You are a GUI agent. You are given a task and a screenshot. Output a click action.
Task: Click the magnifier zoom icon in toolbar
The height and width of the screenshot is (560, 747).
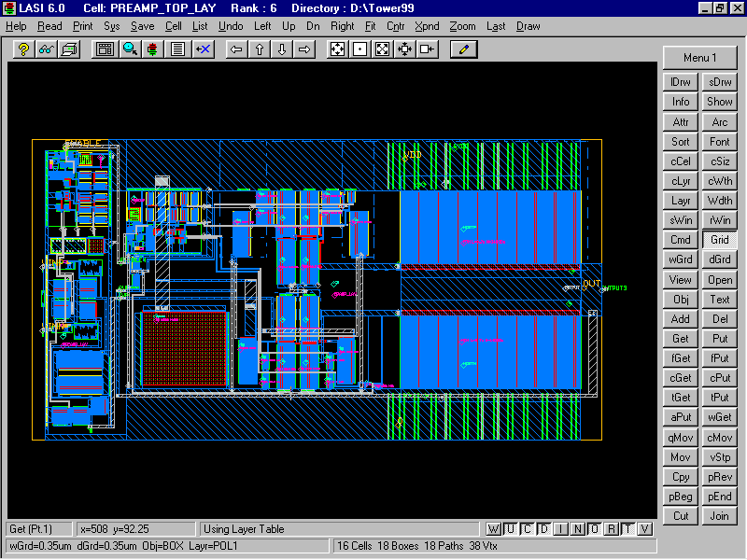click(x=130, y=49)
